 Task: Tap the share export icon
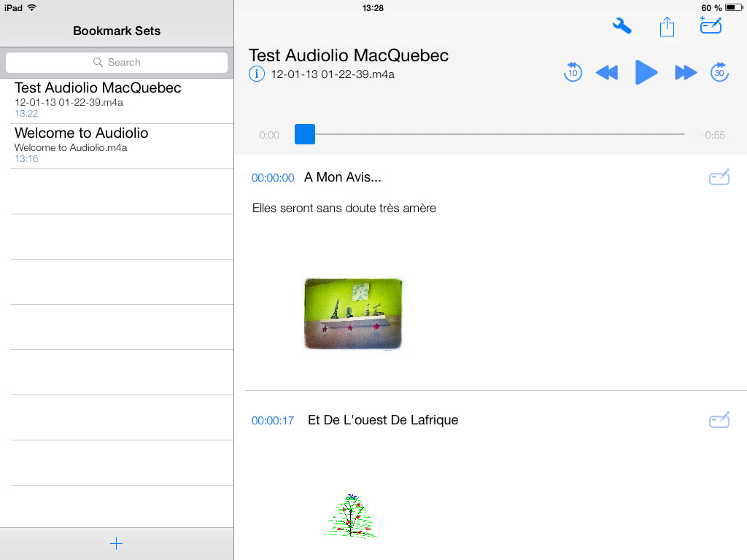667,26
